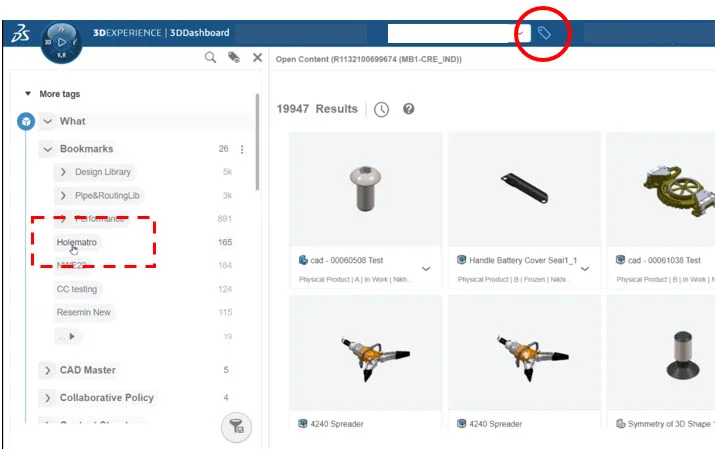715x449 pixels.
Task: Collapse the More tags section
Action: pyautogui.click(x=28, y=93)
